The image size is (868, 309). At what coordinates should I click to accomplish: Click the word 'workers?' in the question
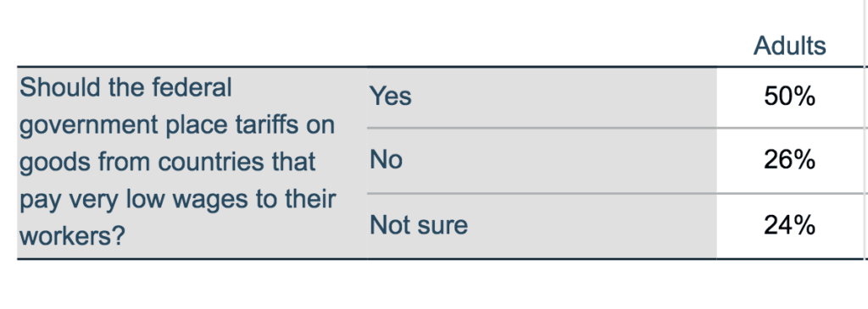tap(72, 236)
